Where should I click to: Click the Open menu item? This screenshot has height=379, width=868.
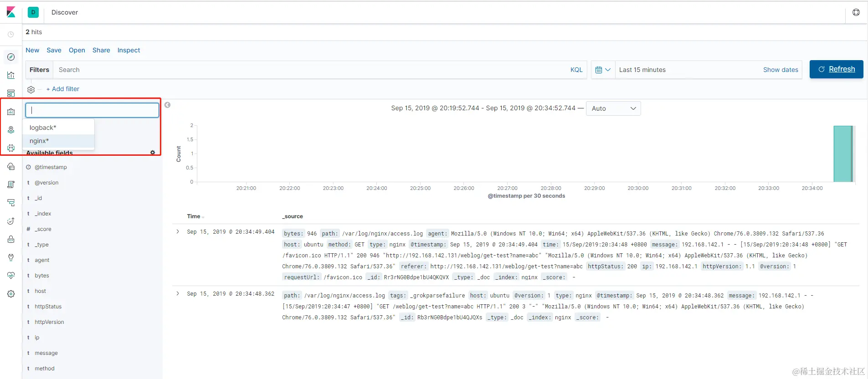point(77,50)
